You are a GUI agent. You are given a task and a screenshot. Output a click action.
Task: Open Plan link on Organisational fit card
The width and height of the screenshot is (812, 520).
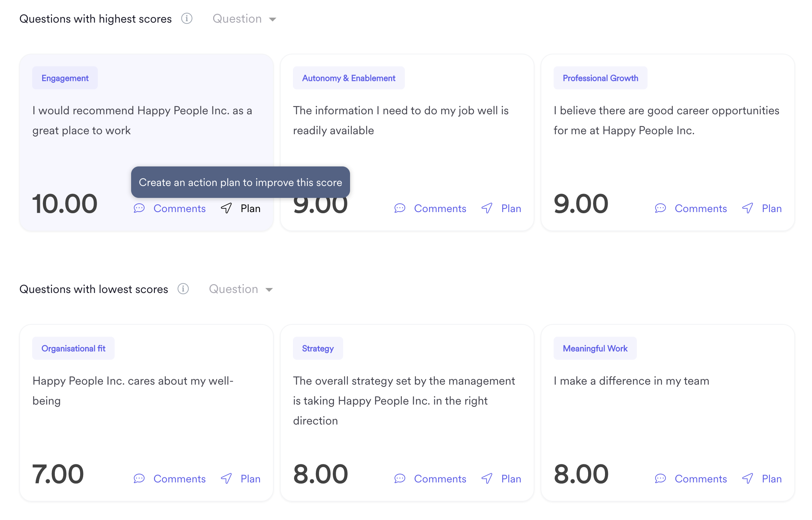251,479
